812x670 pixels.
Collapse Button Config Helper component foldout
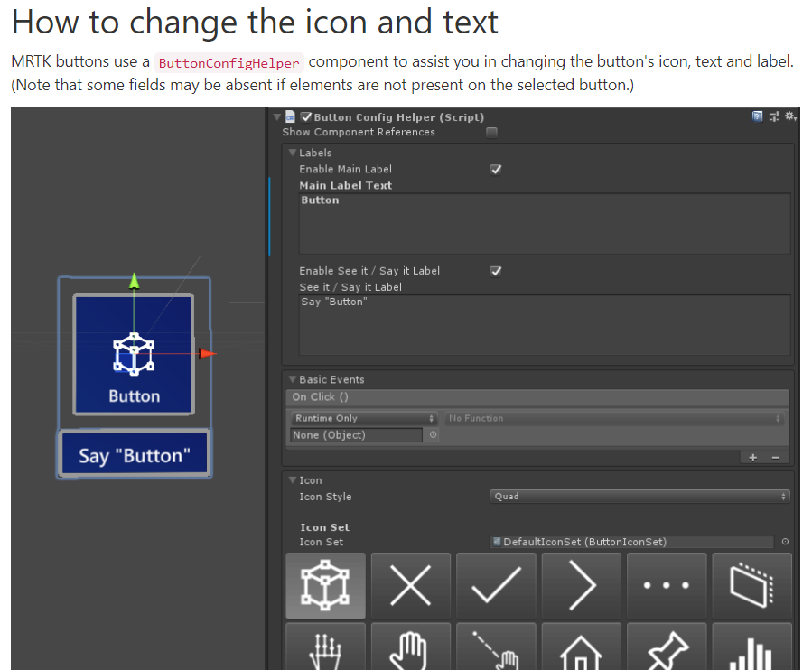click(x=277, y=117)
